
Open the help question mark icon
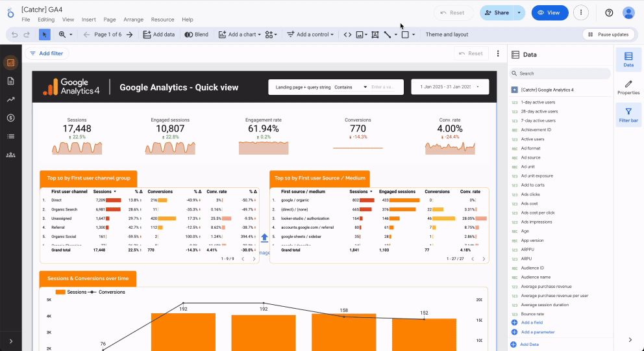tap(609, 13)
